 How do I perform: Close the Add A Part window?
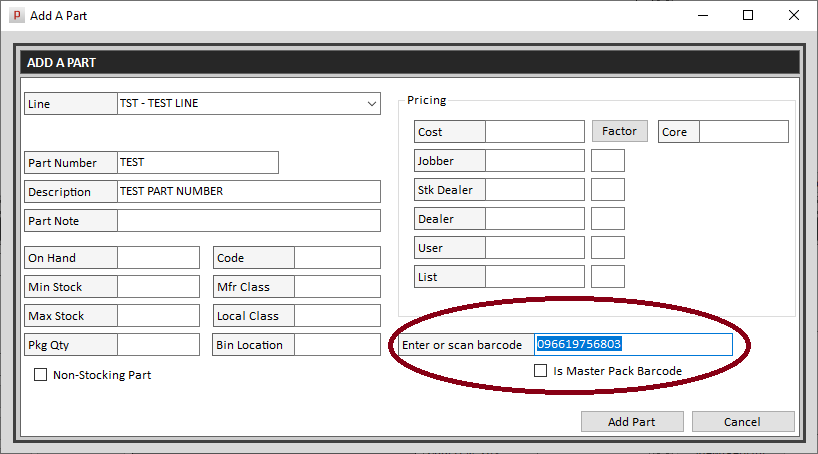[x=793, y=16]
